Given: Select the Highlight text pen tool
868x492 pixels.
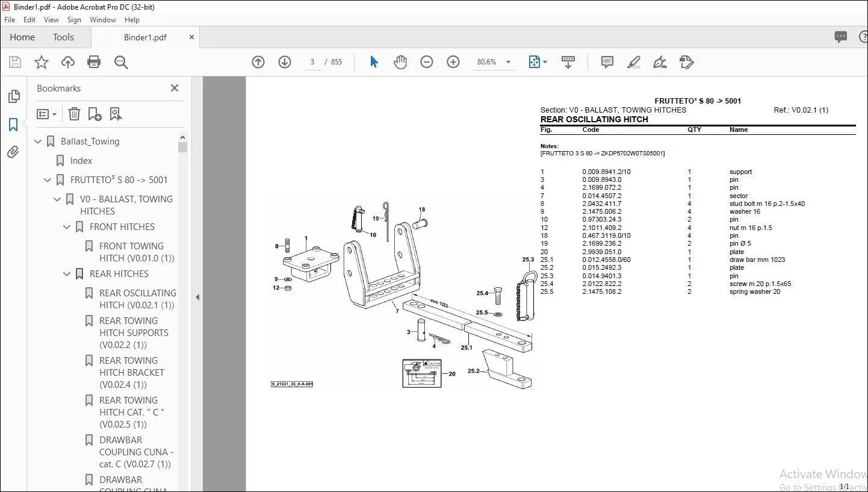Looking at the screenshot, I should coord(634,62).
